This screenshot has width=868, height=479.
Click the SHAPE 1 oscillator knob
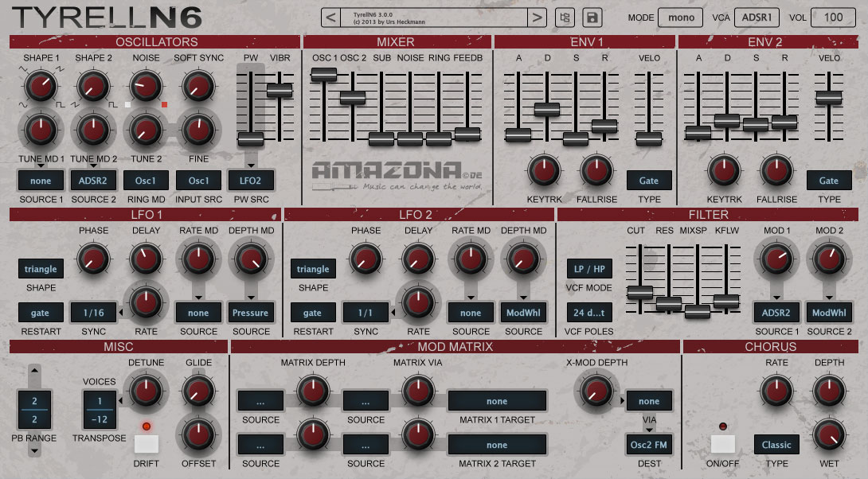click(41, 86)
